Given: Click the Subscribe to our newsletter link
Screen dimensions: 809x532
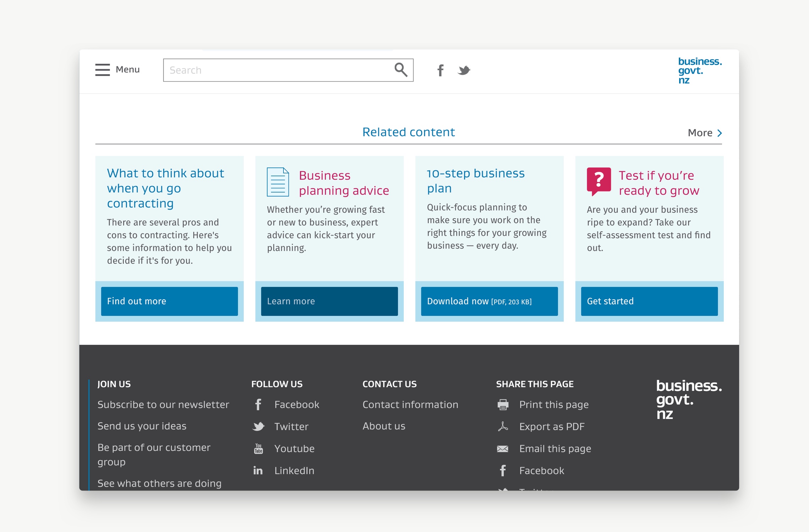Looking at the screenshot, I should point(163,404).
